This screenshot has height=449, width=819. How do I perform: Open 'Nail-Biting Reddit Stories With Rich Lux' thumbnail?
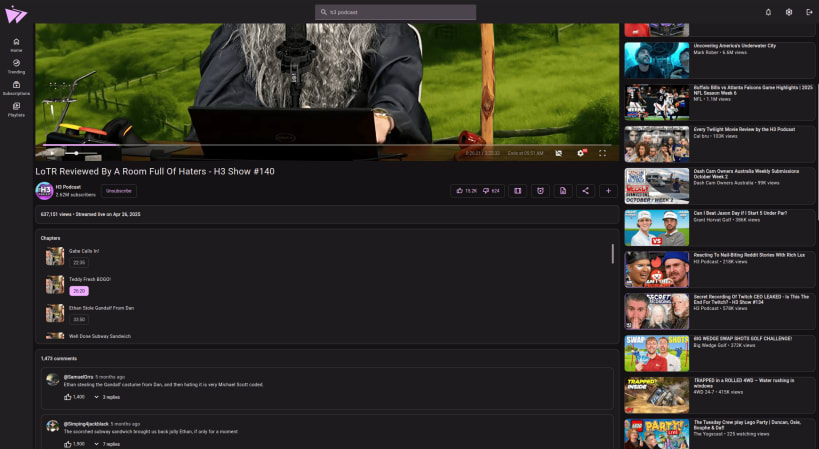657,269
